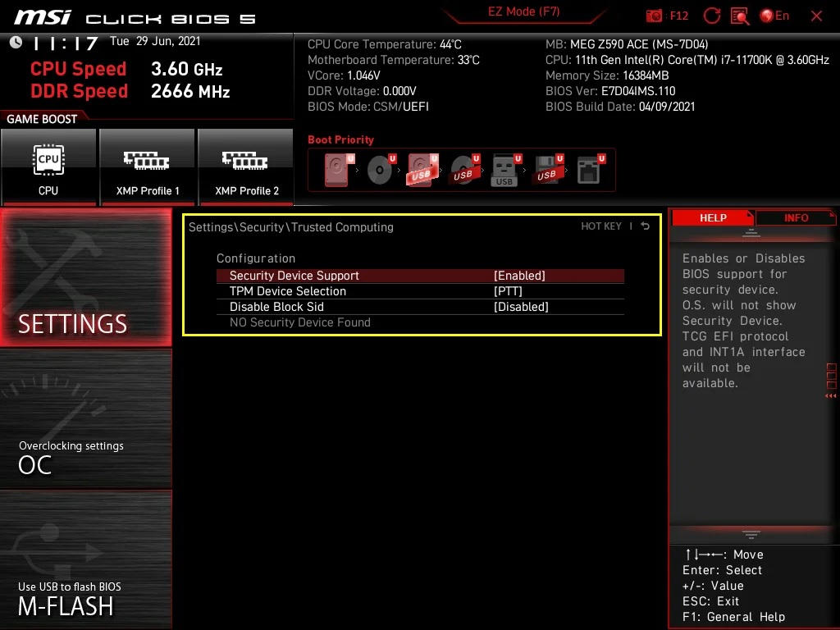Image resolution: width=840 pixels, height=630 pixels.
Task: Enable XMP Profile 1
Action: 148,167
